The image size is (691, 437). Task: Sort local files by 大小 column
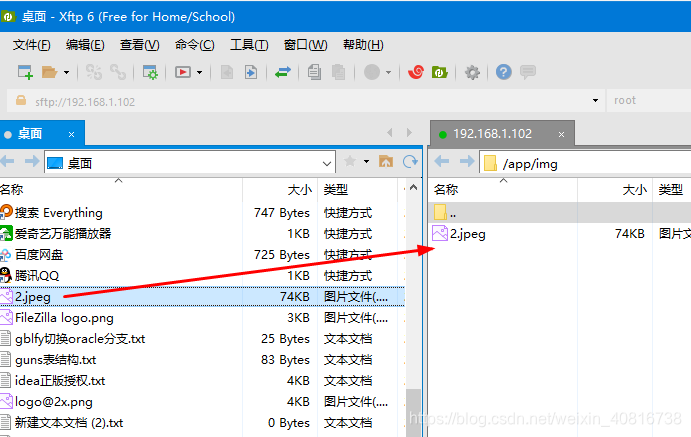(280, 190)
